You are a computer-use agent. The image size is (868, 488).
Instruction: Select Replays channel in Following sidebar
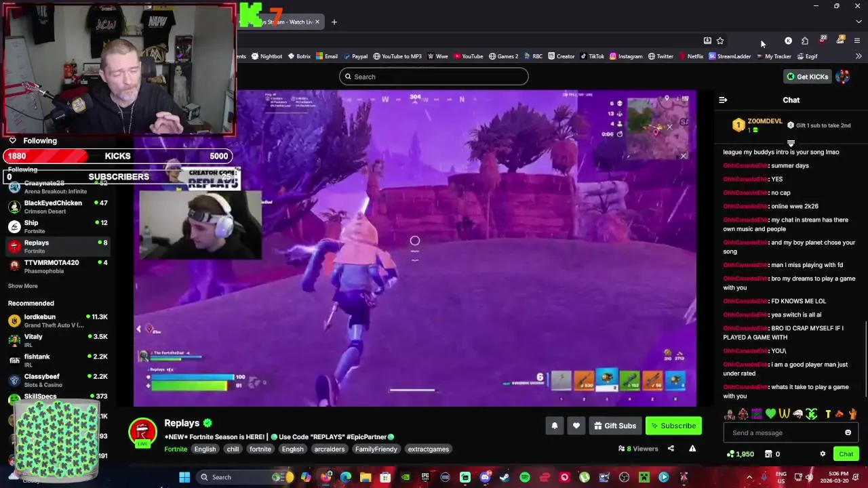[x=58, y=246]
